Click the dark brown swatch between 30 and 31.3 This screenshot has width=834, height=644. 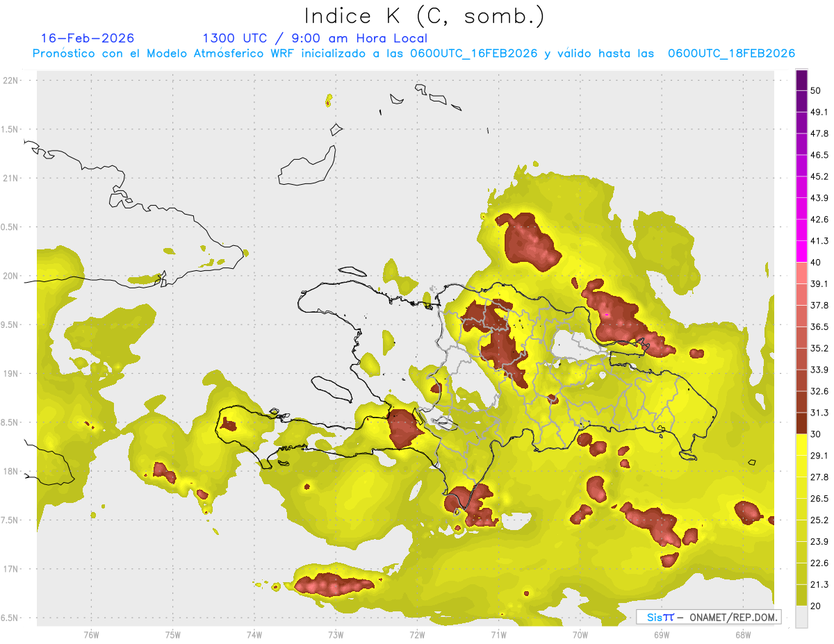[802, 423]
